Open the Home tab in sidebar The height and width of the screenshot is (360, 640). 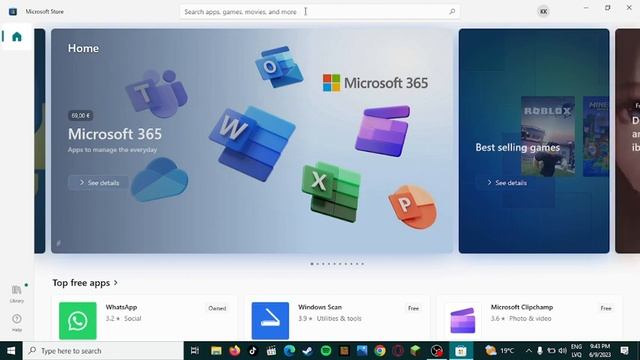tap(16, 37)
